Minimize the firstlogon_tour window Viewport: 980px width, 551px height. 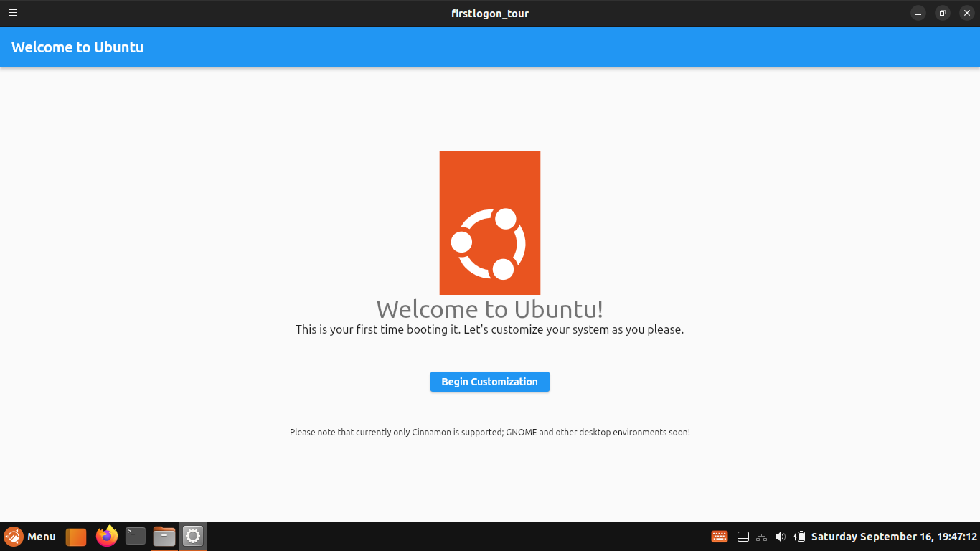918,13
